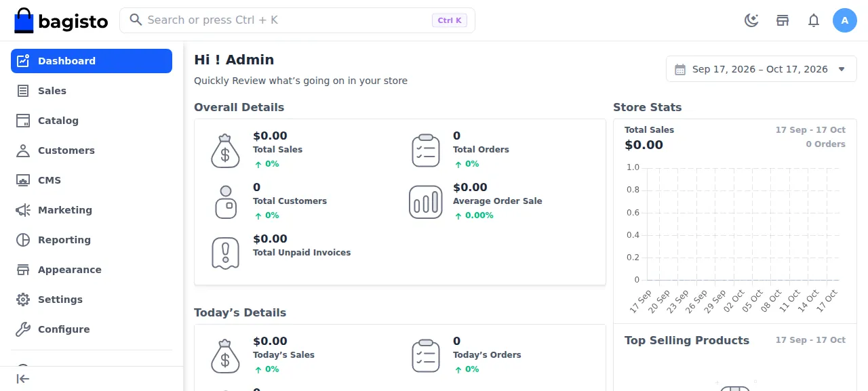
Task: Open Customers menu in sidebar
Action: [92, 150]
